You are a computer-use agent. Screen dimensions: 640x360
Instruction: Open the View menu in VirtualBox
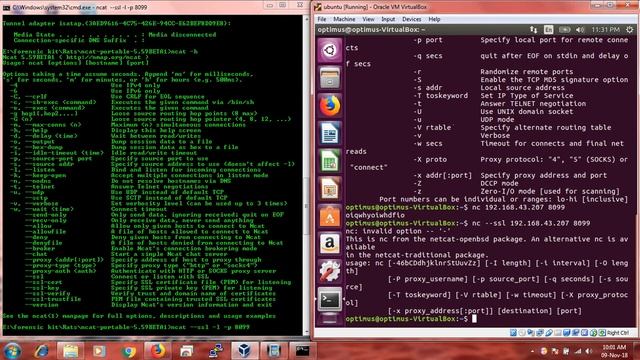pos(368,19)
